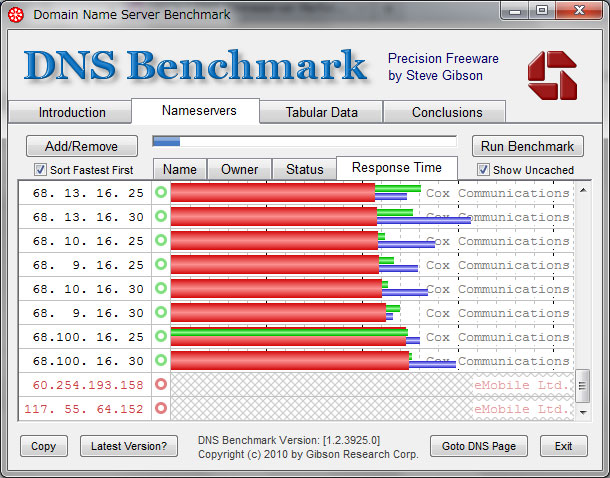This screenshot has width=610, height=478.
Task: Click Cox Communications label for 68.9.16.30
Action: [x=498, y=313]
